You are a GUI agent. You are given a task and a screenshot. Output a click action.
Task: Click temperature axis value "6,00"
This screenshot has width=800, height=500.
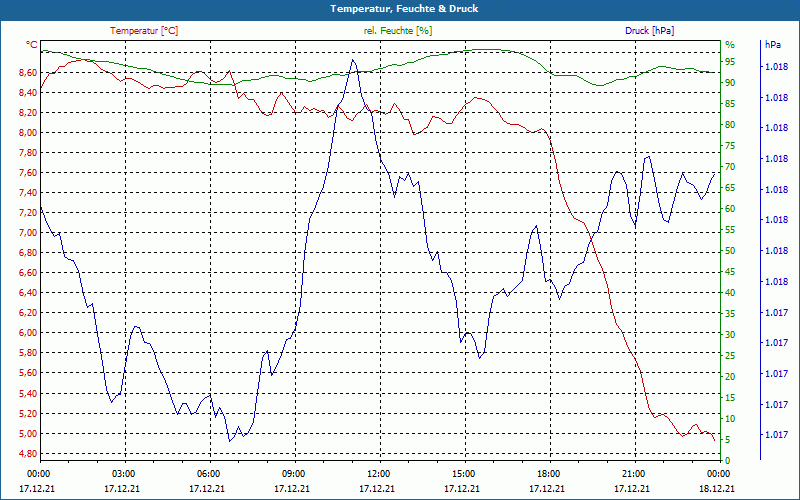[28, 333]
